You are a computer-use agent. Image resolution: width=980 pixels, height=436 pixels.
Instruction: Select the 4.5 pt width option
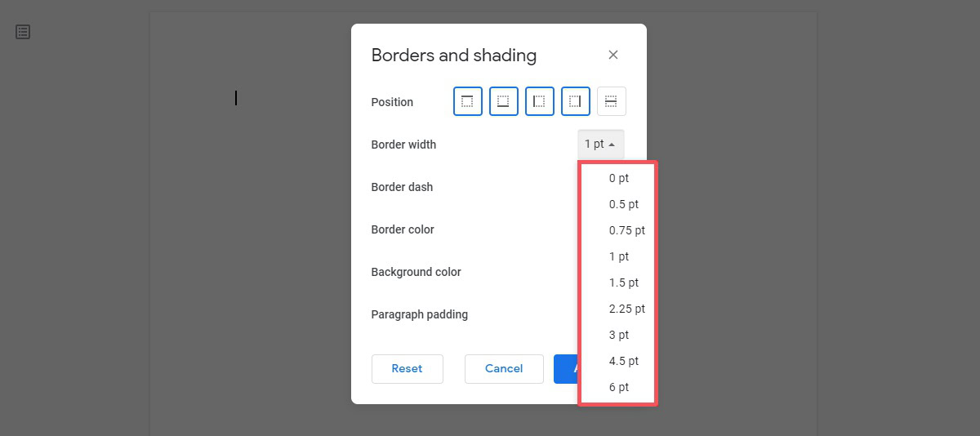(x=624, y=361)
